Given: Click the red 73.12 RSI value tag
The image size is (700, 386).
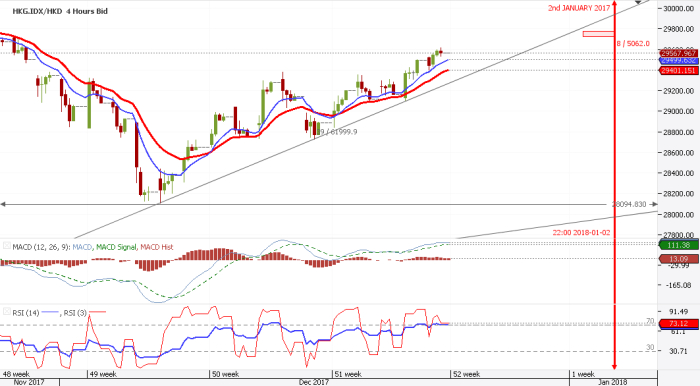Looking at the screenshot, I should [x=679, y=324].
